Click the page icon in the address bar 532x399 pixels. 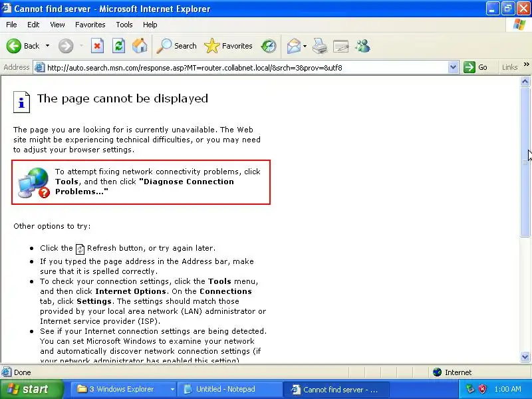(39, 68)
